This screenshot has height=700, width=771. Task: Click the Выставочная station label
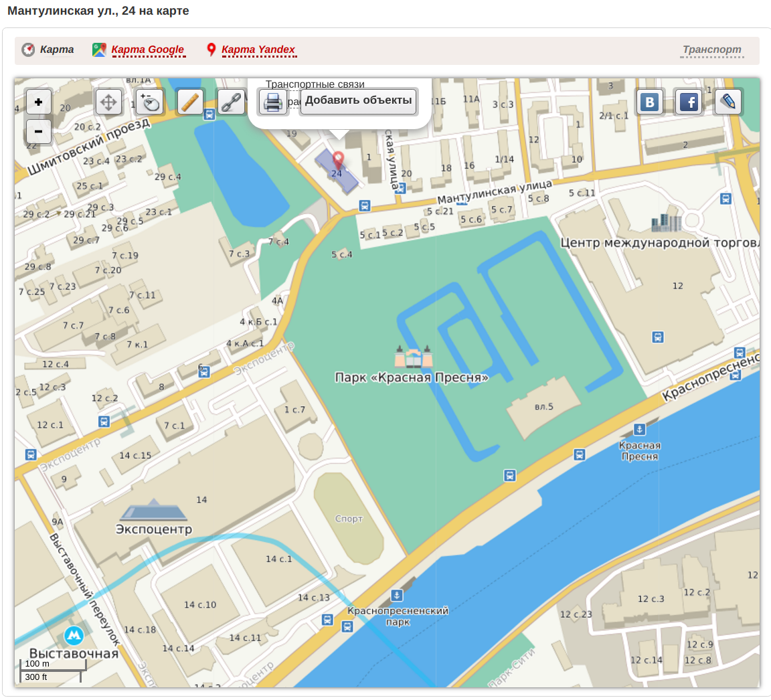coord(74,653)
